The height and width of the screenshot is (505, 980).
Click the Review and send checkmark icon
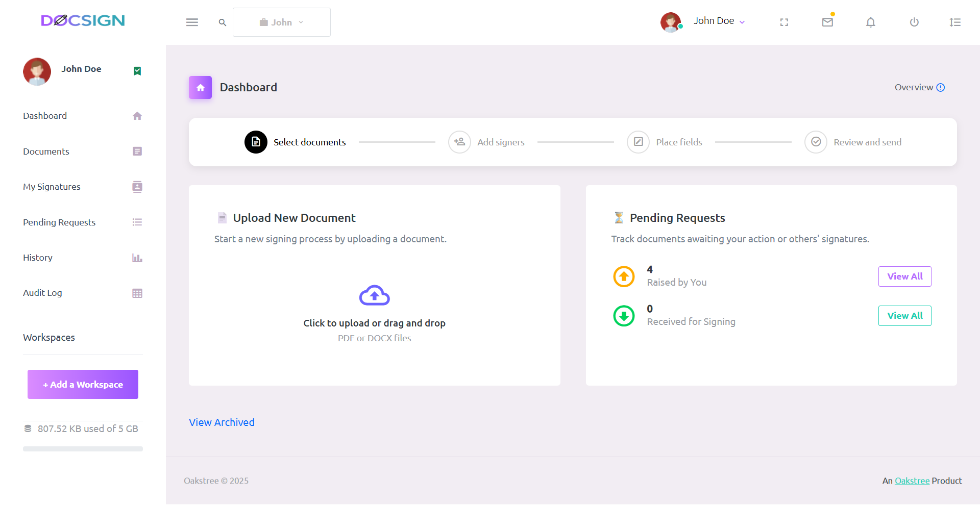click(816, 142)
